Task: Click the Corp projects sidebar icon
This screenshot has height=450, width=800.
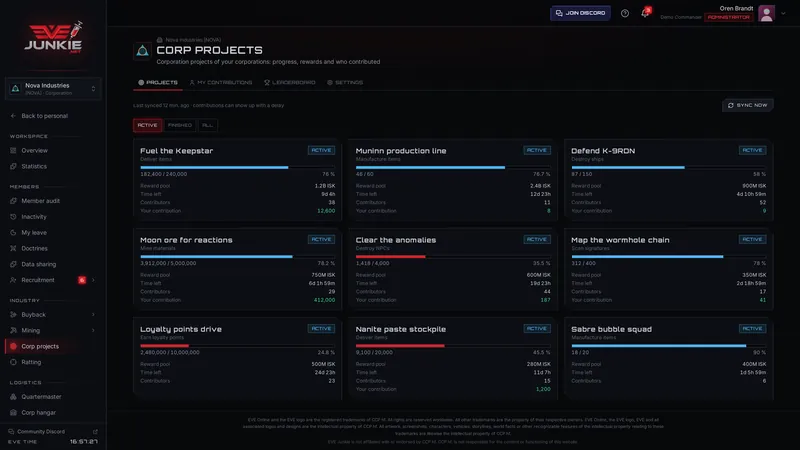Action: pyautogui.click(x=13, y=346)
